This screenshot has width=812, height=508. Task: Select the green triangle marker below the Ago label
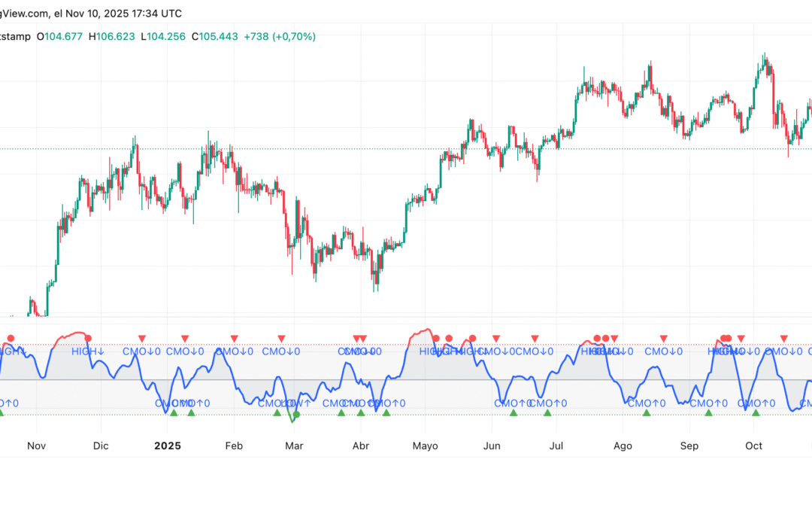click(x=646, y=412)
